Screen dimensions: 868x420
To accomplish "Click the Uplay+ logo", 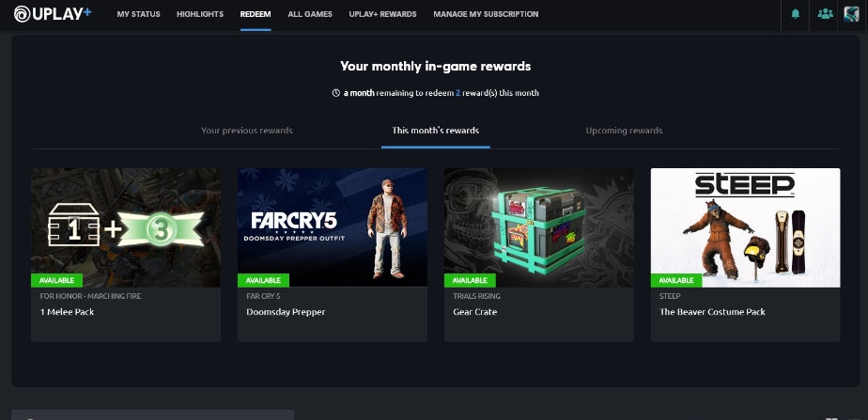I will [x=53, y=14].
